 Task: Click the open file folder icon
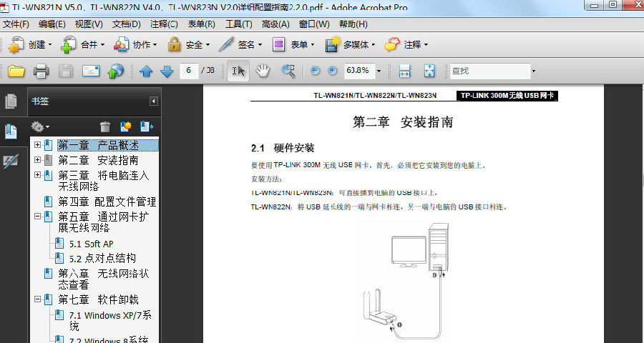[x=16, y=71]
